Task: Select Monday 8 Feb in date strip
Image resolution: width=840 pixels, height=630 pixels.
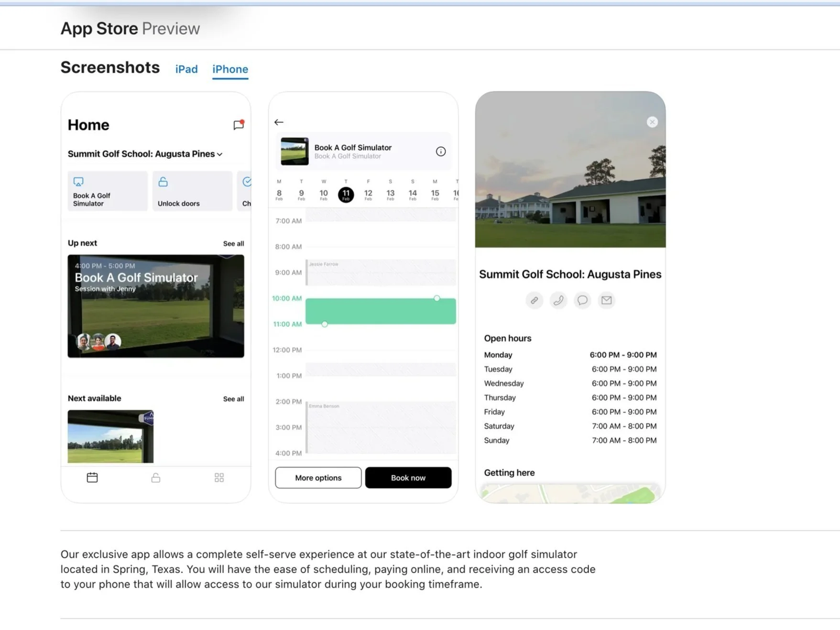Action: (x=279, y=190)
